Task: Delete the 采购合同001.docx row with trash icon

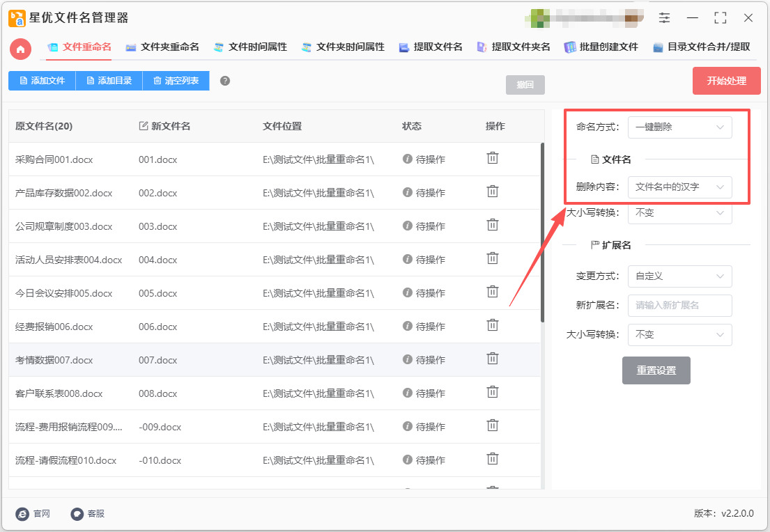Action: [x=493, y=158]
